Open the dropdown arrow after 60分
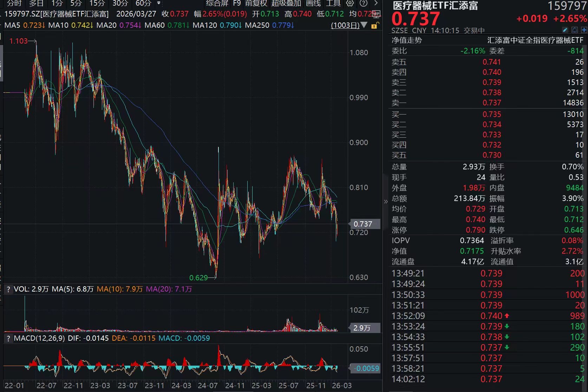The image size is (588, 392). tap(158, 4)
